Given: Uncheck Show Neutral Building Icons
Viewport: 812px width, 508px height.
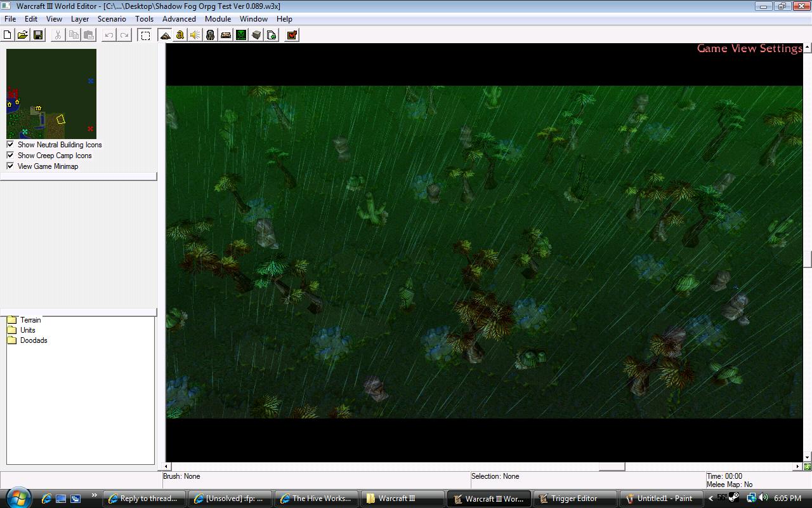Looking at the screenshot, I should point(10,144).
